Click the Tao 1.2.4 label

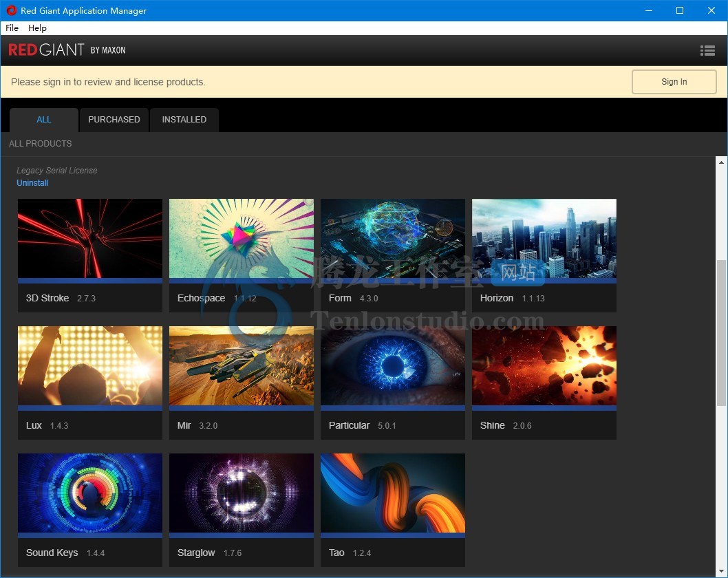click(x=350, y=553)
